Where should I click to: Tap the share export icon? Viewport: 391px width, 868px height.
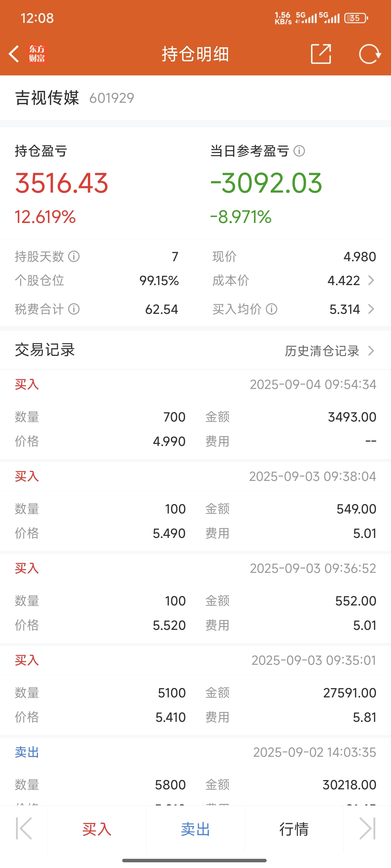pos(320,54)
